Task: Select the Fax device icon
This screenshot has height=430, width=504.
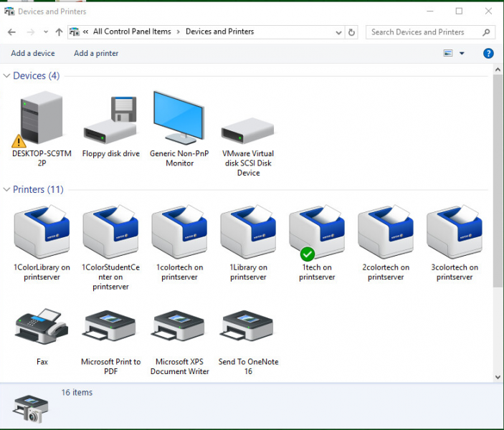Action: 42,326
